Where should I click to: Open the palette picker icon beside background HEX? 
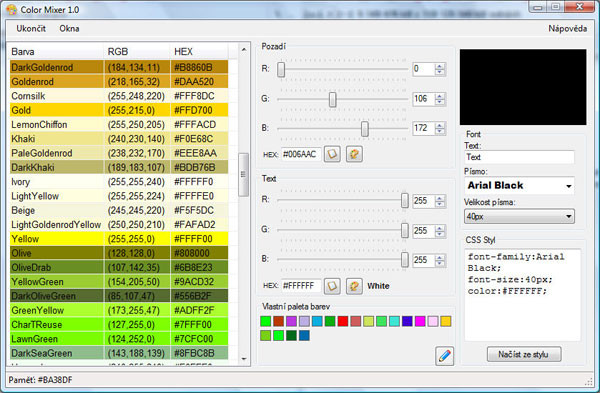pos(354,154)
